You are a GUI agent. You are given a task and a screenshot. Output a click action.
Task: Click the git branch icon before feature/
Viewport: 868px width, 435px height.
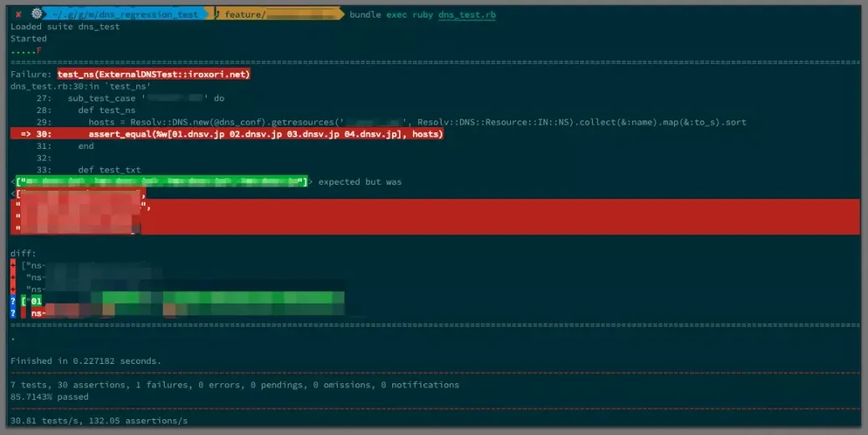[217, 14]
